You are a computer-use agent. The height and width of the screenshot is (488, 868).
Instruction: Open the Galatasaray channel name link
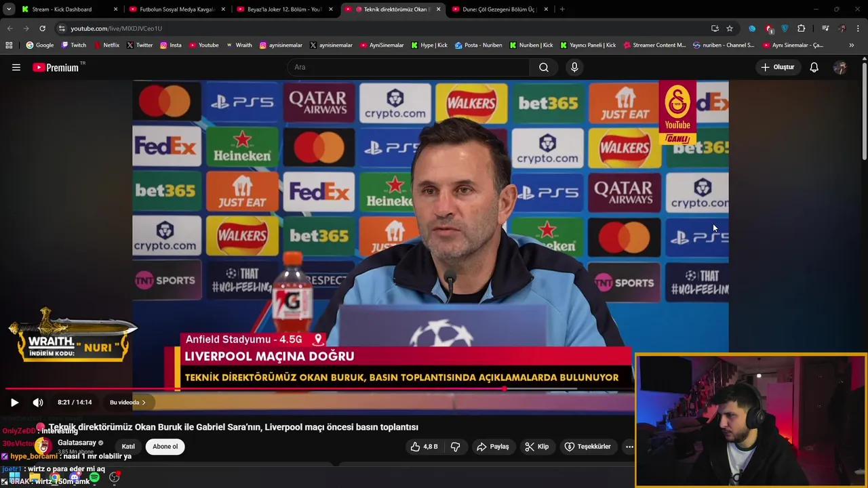[x=77, y=443]
